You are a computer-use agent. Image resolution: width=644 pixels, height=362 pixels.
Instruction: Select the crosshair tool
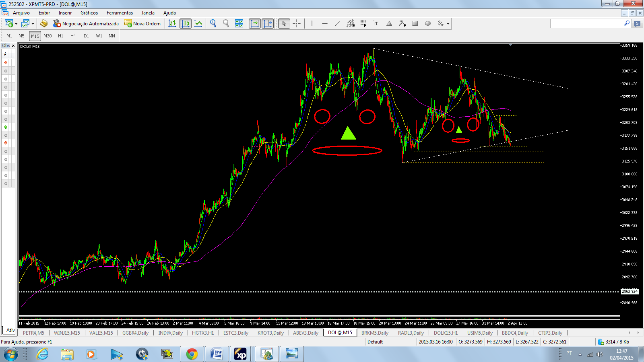(x=297, y=23)
